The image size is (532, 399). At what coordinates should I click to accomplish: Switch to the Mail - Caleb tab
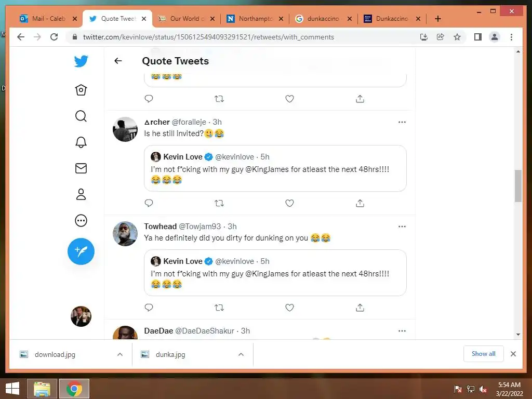coord(48,19)
